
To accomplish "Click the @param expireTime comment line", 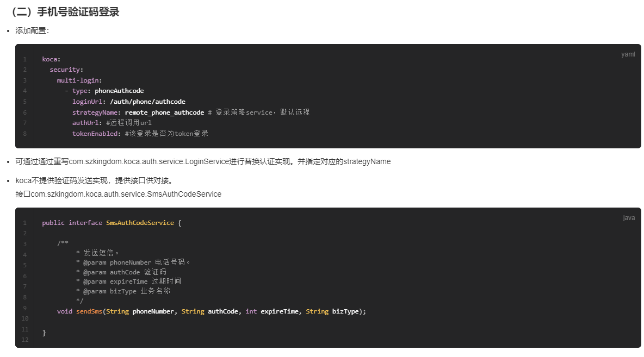I will click(x=132, y=281).
